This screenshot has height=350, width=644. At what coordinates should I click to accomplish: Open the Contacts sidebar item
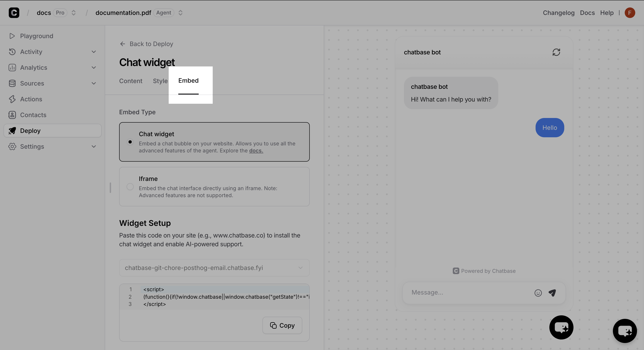pyautogui.click(x=33, y=115)
